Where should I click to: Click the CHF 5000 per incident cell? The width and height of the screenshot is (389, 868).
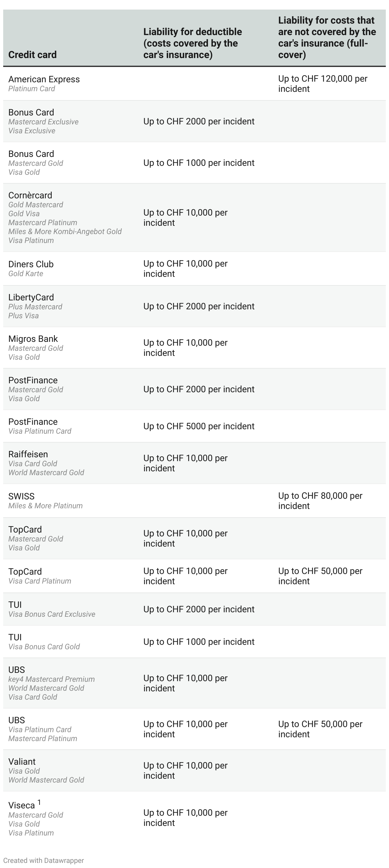coord(199,426)
